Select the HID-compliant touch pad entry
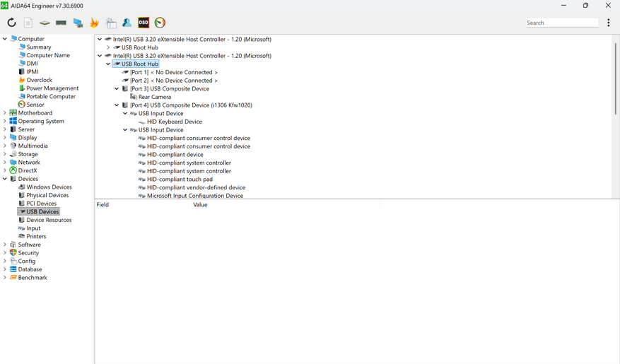Viewport: 620px width, 364px height. (180, 180)
